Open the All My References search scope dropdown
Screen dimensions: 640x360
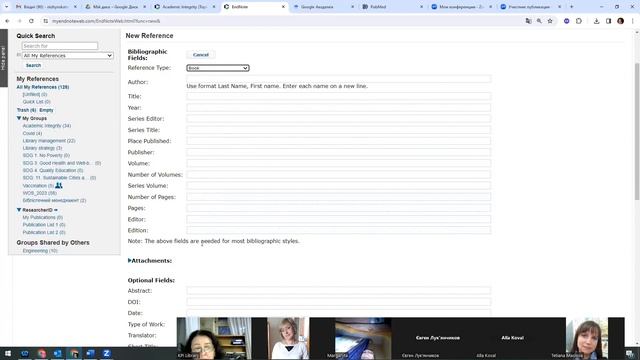[67, 56]
